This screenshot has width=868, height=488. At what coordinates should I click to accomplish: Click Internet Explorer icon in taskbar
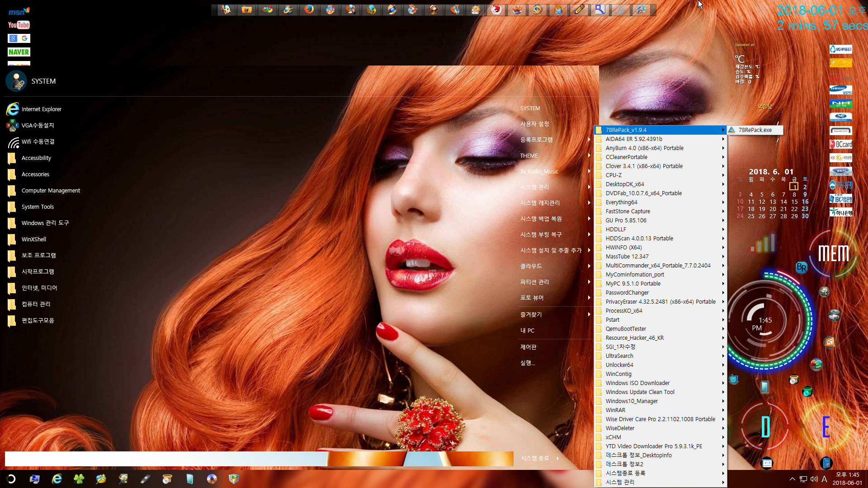click(x=57, y=479)
